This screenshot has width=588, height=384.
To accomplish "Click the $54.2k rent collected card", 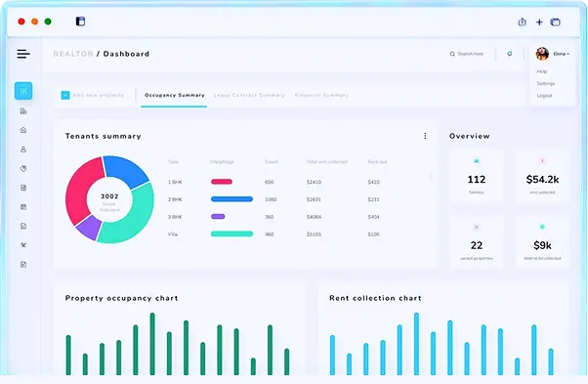I will click(x=542, y=176).
